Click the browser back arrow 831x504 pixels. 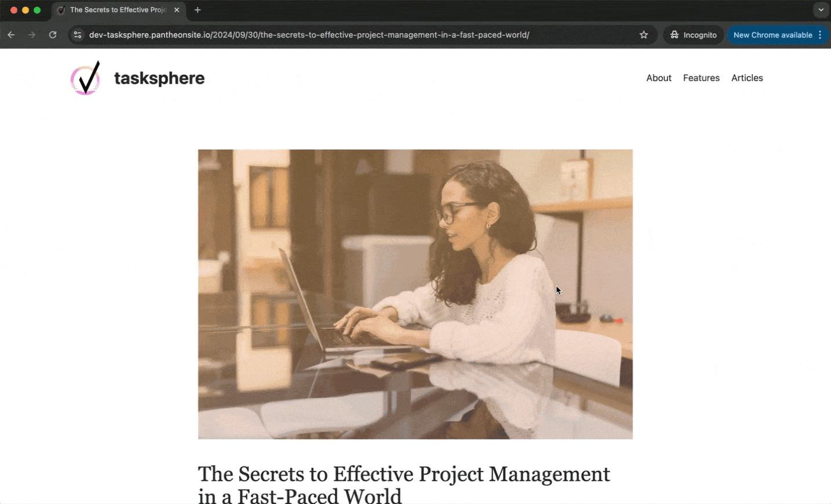click(11, 35)
